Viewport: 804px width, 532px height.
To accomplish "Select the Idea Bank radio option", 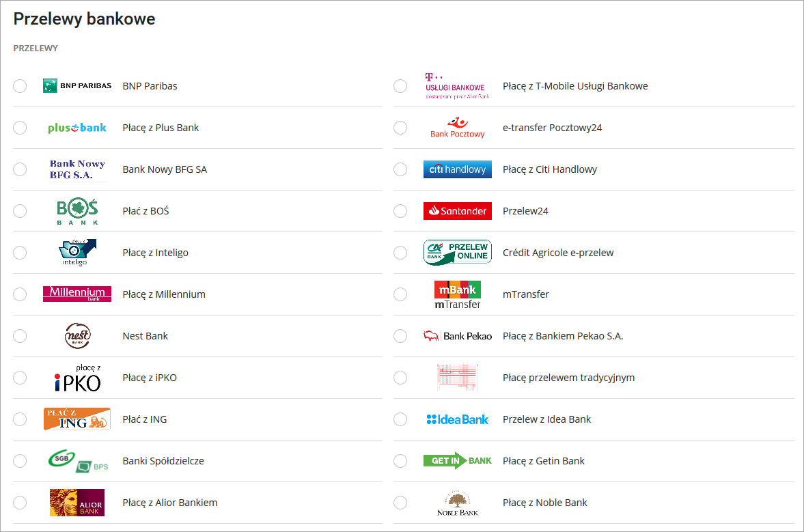I will (400, 419).
